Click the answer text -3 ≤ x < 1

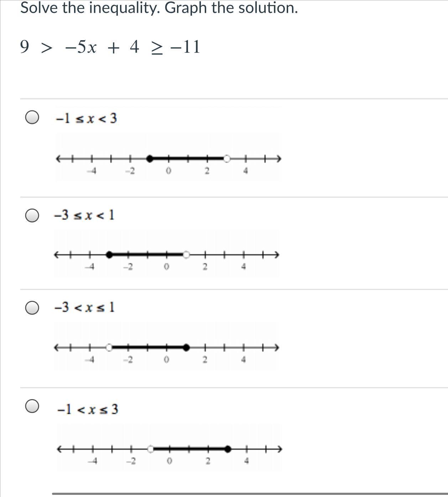click(84, 215)
